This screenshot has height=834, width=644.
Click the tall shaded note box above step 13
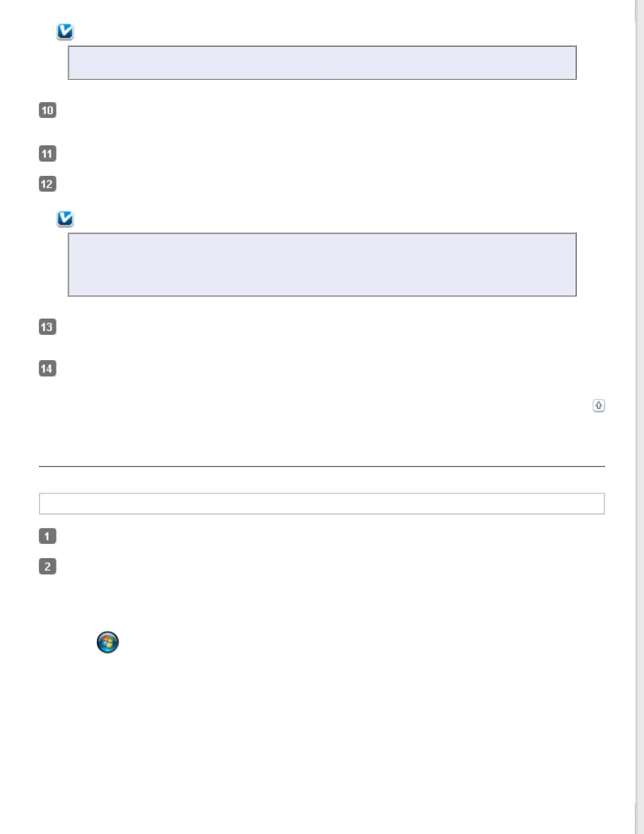(x=322, y=264)
